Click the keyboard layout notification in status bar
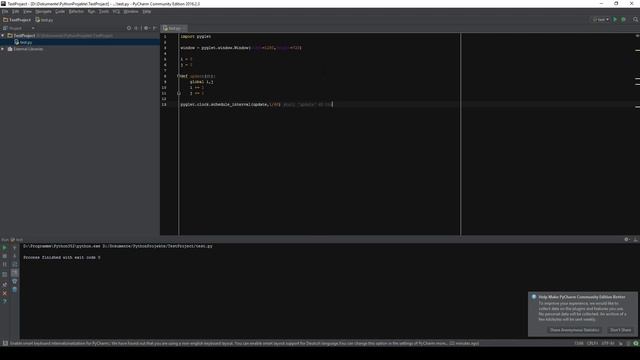Viewport: 640px width, 360px height. 244,343
